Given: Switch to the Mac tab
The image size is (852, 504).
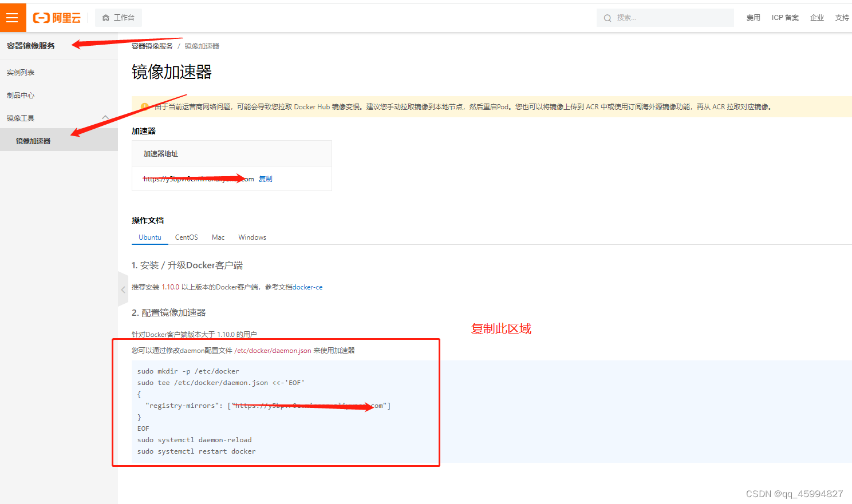Looking at the screenshot, I should [218, 237].
